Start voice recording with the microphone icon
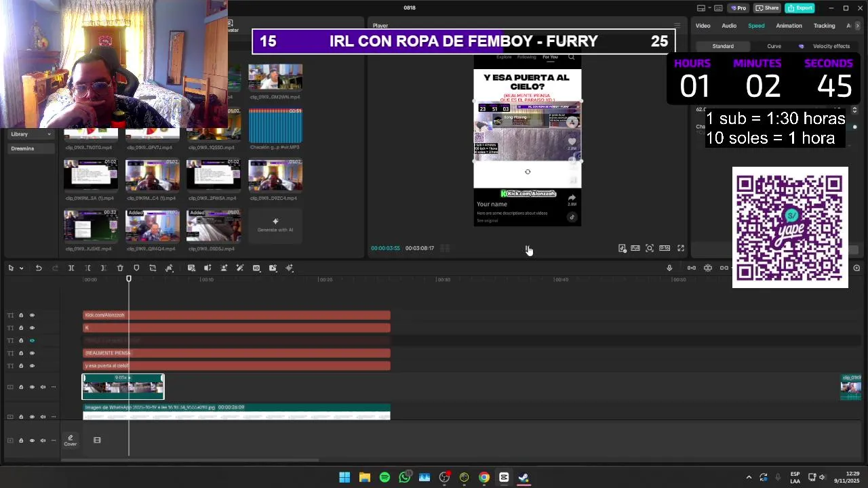 [x=669, y=268]
